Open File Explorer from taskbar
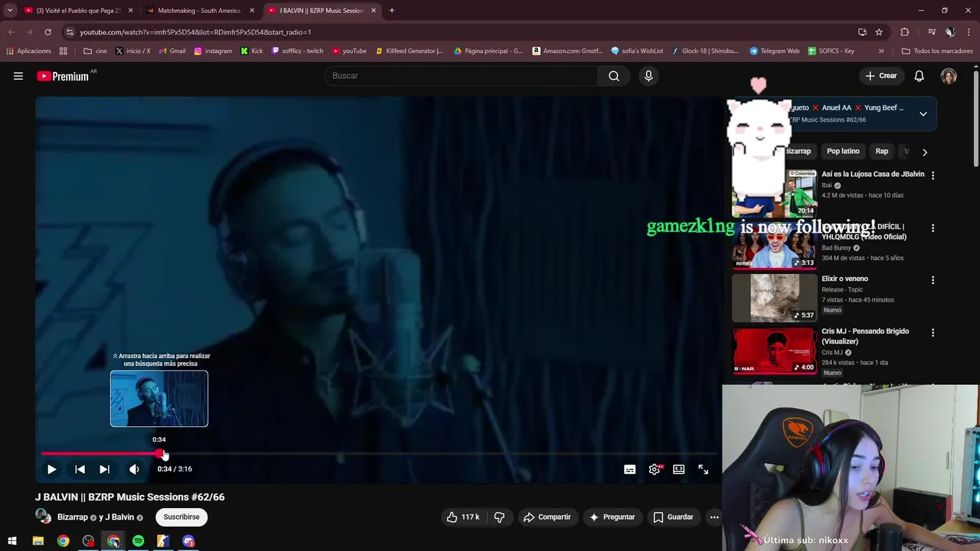Image resolution: width=980 pixels, height=551 pixels. 38,541
